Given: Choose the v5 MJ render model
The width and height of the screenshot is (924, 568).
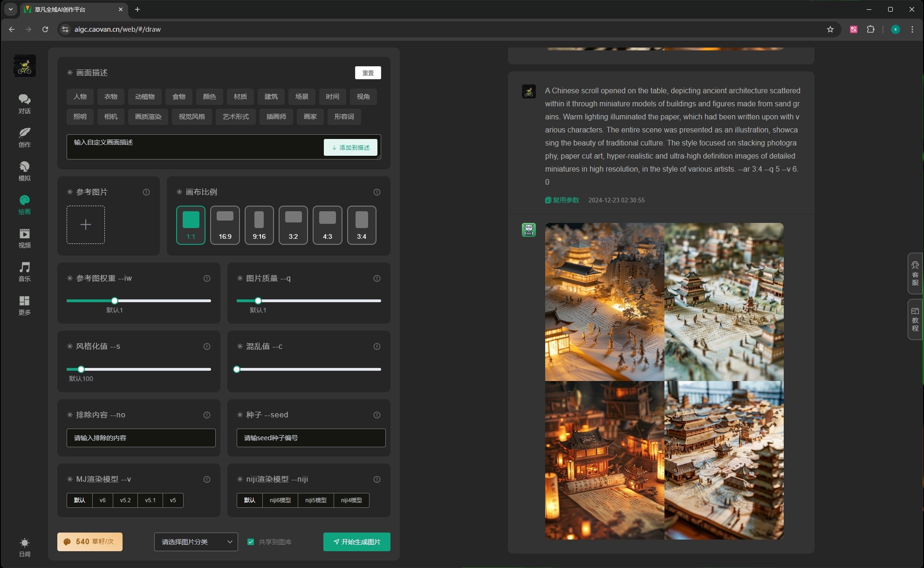Looking at the screenshot, I should point(173,500).
